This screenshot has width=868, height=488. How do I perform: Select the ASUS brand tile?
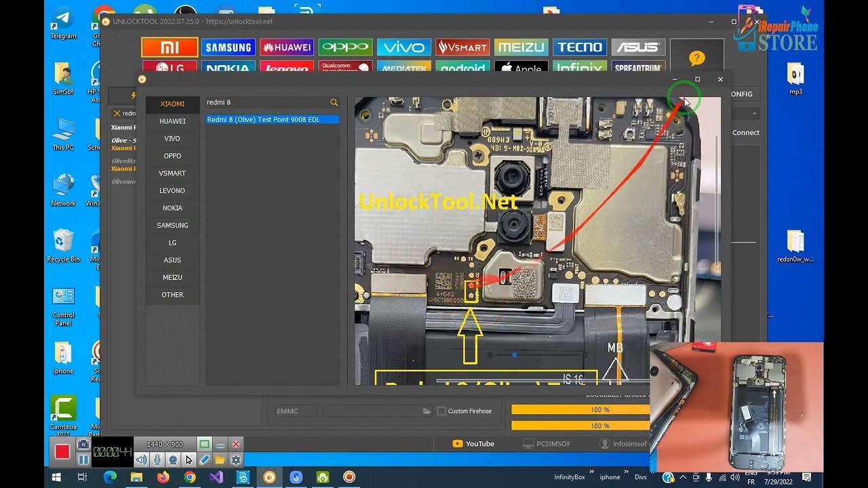click(638, 47)
